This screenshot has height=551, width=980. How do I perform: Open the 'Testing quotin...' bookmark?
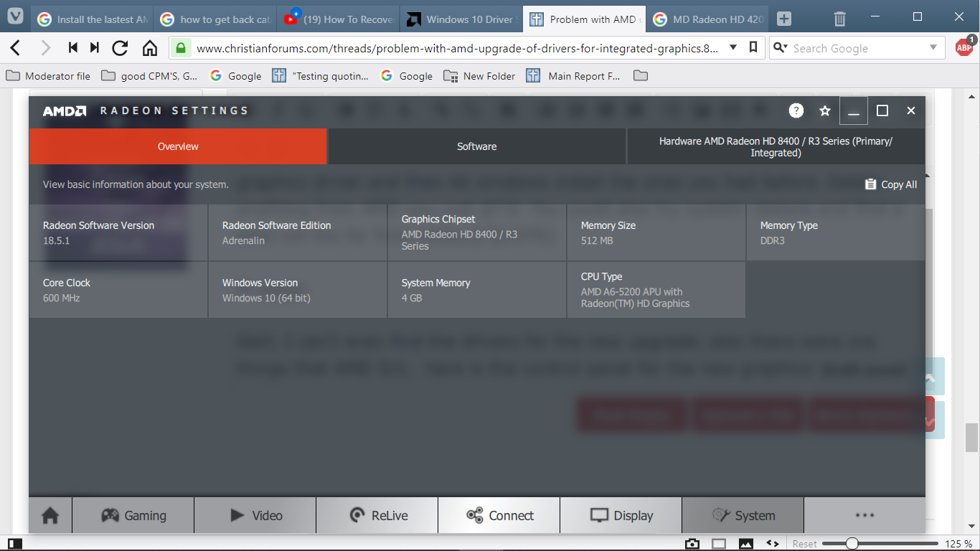click(321, 75)
